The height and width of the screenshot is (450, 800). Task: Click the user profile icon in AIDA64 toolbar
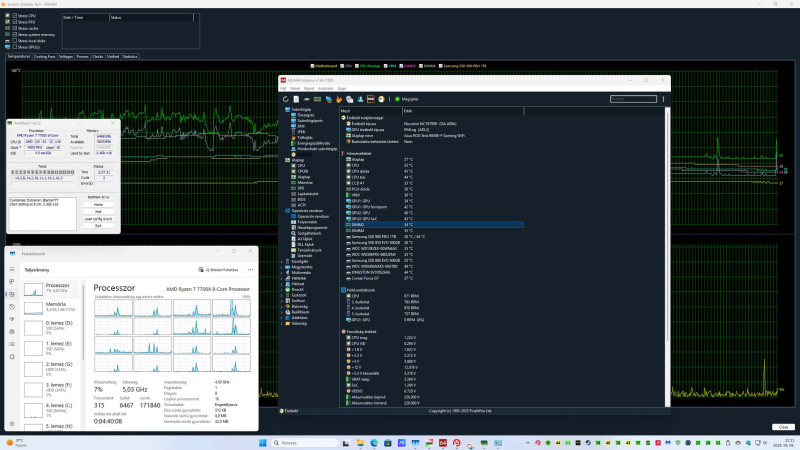click(360, 99)
